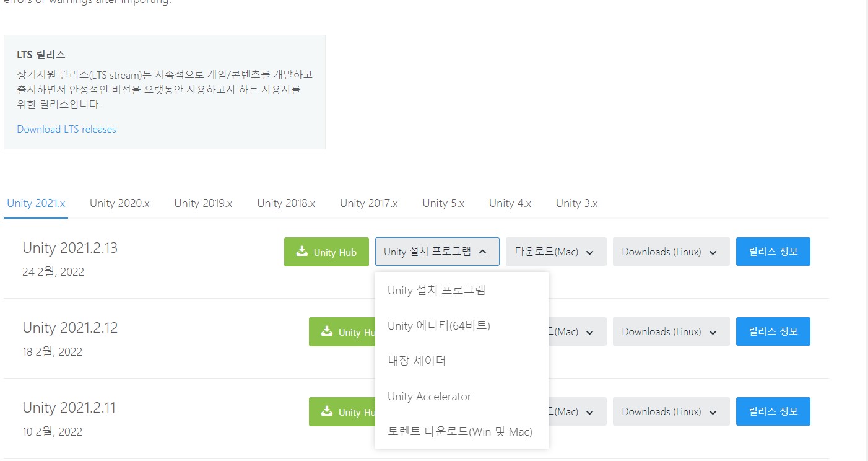The image size is (868, 461).
Task: Switch to the Unity 3.x tab
Action: click(x=577, y=203)
